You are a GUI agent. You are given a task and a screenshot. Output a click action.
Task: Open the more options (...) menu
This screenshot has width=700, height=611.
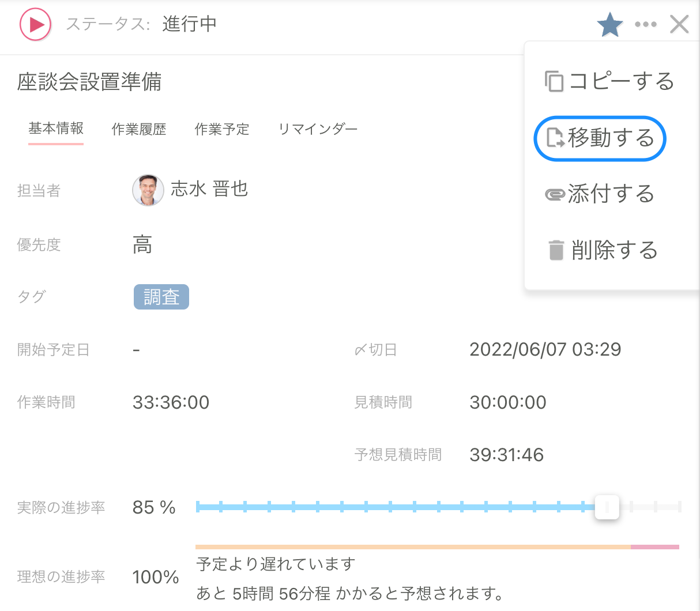click(646, 24)
